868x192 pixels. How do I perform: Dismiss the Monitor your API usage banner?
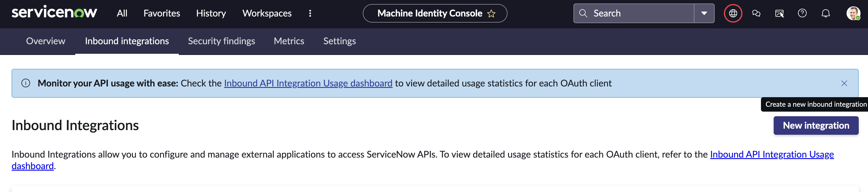coord(844,83)
